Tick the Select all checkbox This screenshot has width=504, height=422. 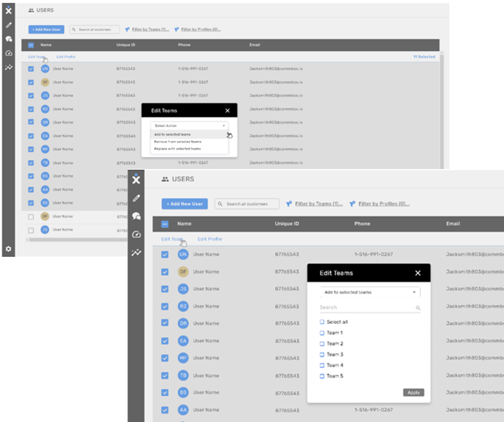322,322
